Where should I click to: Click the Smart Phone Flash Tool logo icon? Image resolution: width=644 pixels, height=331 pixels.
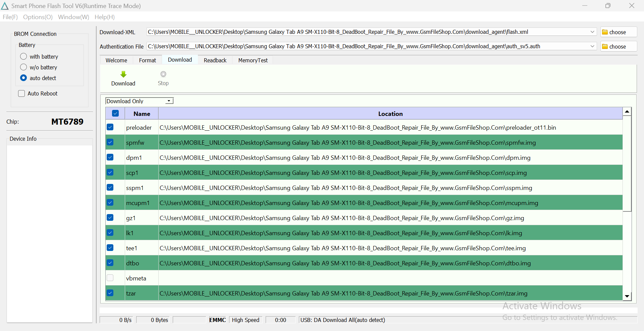tap(5, 6)
